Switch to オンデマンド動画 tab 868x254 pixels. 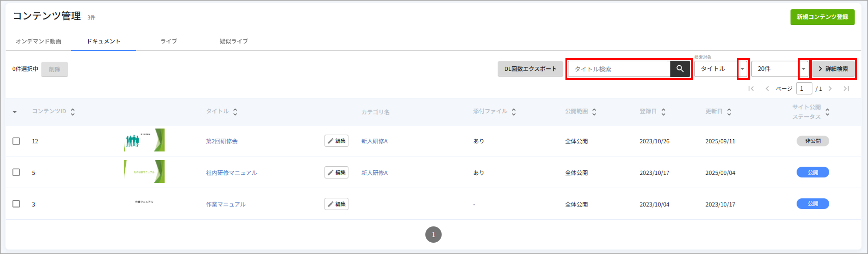pyautogui.click(x=38, y=41)
